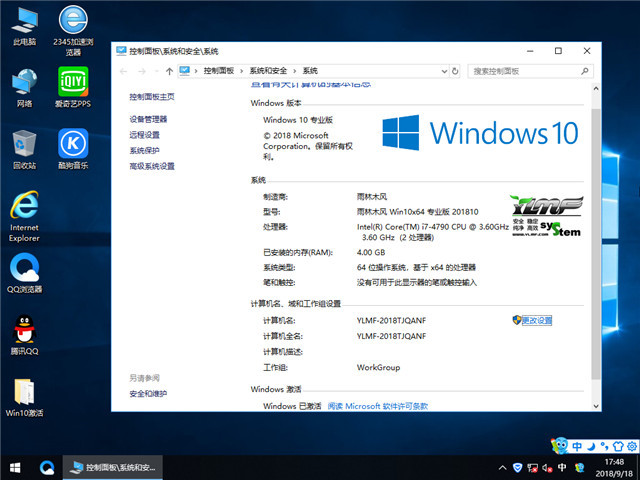This screenshot has height=480, width=640.
Task: Expand the chevron after 系统和安全 breadcrumb
Action: [x=295, y=71]
